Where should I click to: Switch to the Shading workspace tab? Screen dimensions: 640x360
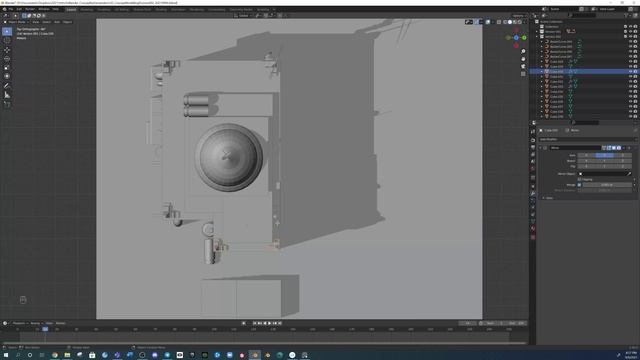click(x=161, y=9)
